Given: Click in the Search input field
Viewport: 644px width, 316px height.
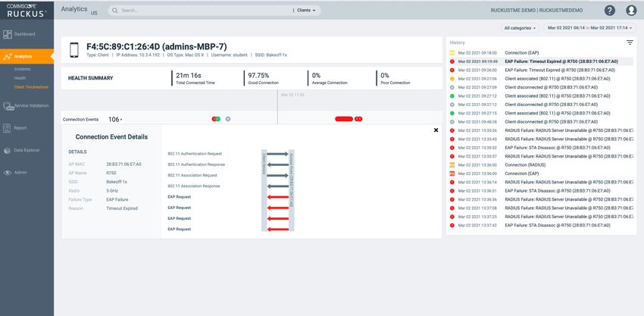Looking at the screenshot, I should click(x=205, y=11).
